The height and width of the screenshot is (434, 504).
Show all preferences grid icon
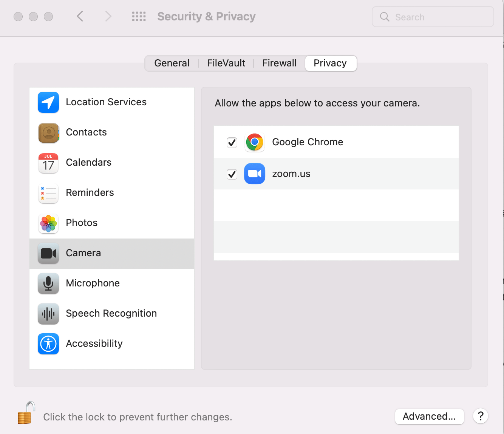(139, 17)
